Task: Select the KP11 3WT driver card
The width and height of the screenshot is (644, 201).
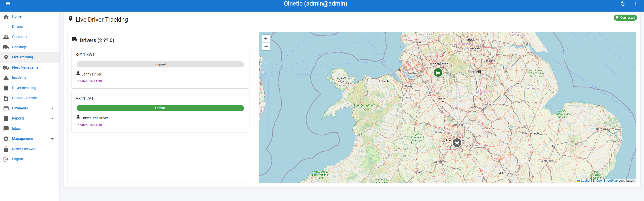Action: tap(160, 68)
